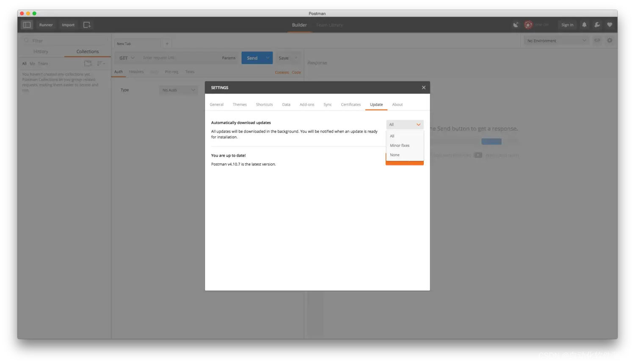
Task: Open the No Auth type dropdown
Action: pyautogui.click(x=179, y=90)
